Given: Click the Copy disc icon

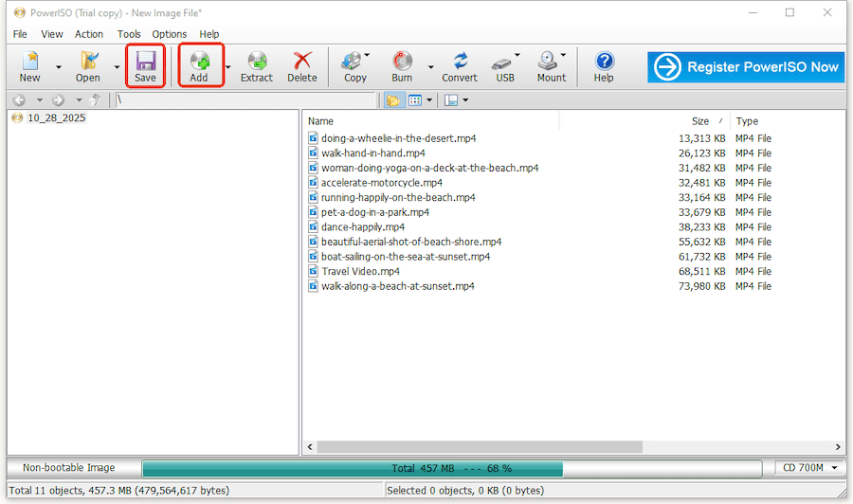Looking at the screenshot, I should pyautogui.click(x=352, y=61).
